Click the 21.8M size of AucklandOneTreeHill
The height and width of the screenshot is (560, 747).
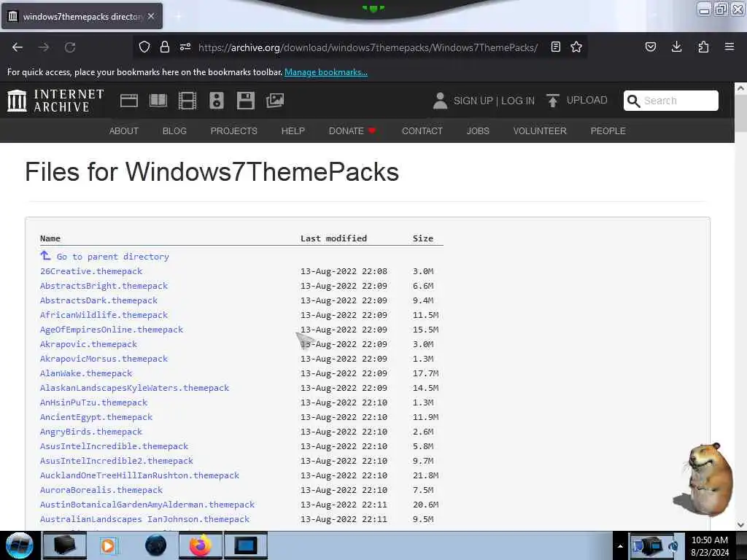(425, 475)
